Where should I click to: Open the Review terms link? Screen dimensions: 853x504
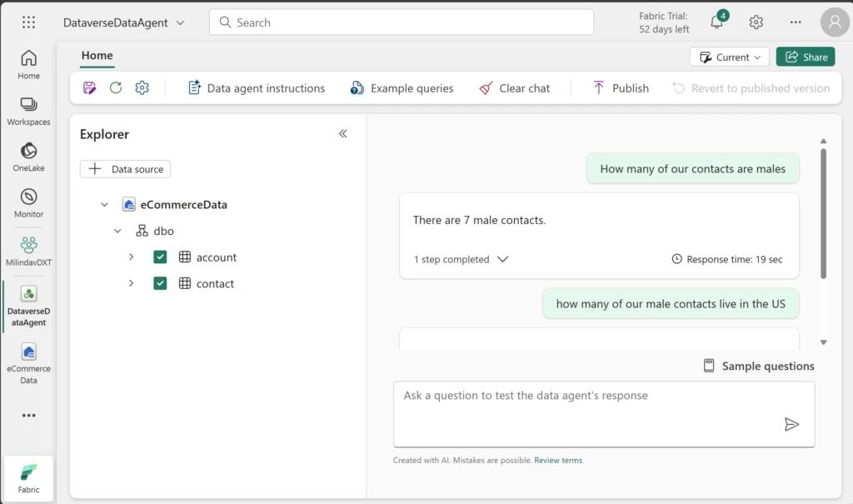[x=558, y=459]
